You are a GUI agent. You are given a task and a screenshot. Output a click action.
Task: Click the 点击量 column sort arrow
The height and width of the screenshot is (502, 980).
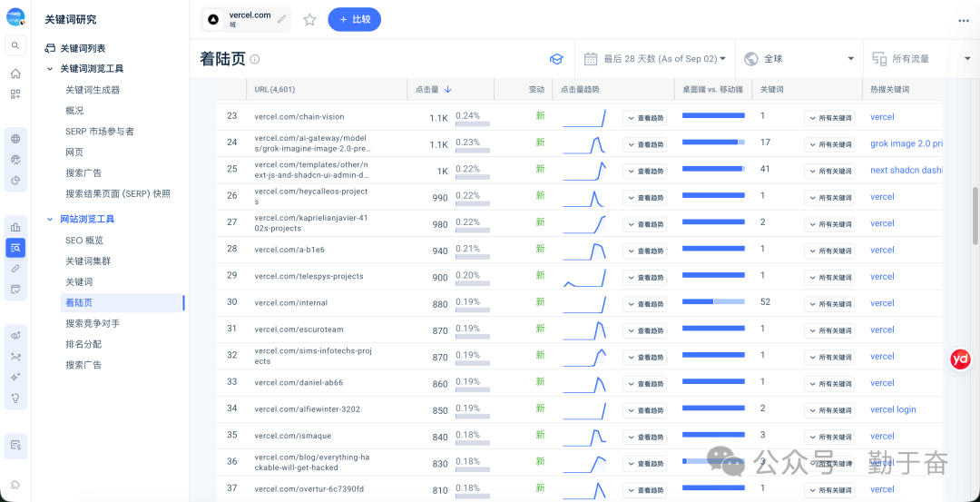tap(447, 90)
